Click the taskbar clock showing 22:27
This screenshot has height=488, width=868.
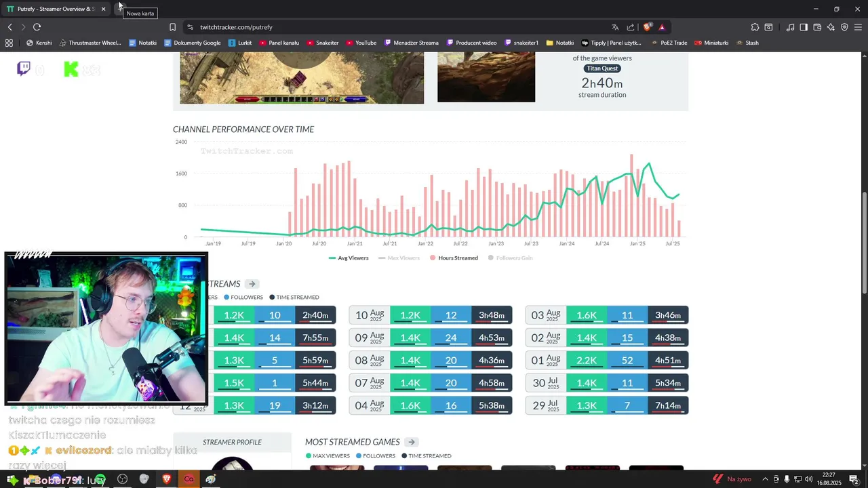tap(829, 479)
